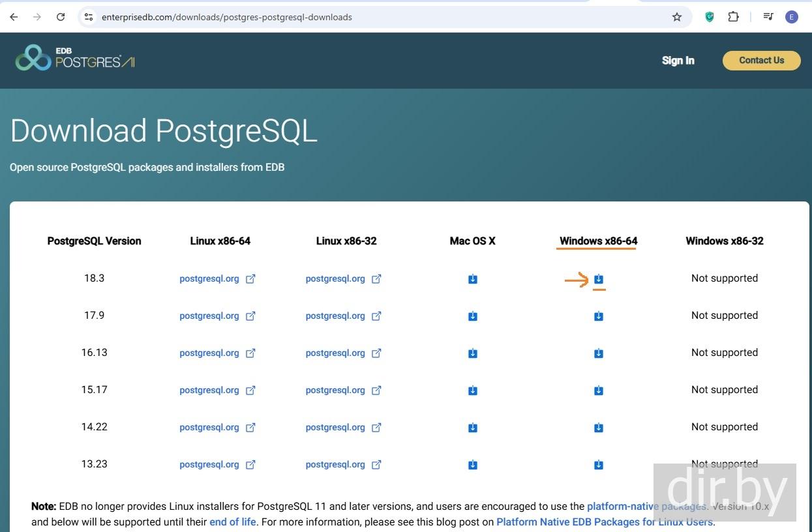Click the Windows x86-64 column header
The height and width of the screenshot is (532, 812).
tap(598, 241)
